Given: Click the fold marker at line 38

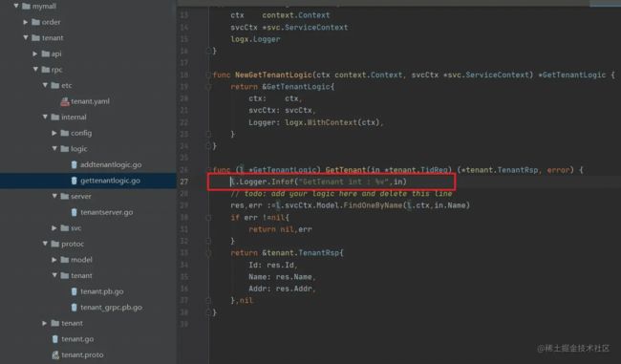Looking at the screenshot, I should [x=208, y=312].
